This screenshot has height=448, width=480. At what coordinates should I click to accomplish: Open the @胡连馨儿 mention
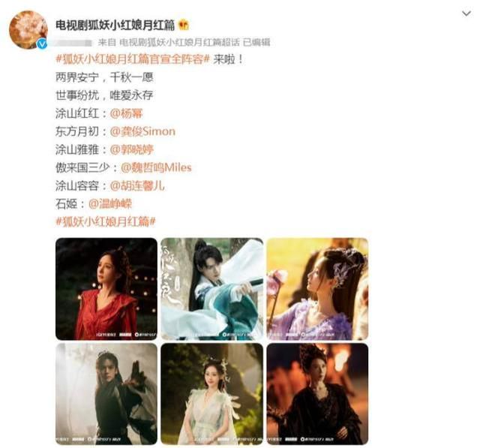[x=137, y=186]
